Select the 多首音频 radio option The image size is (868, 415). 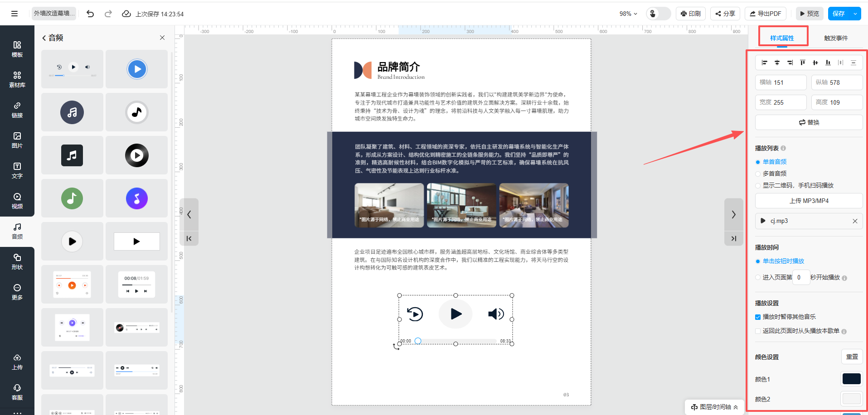[x=758, y=174]
